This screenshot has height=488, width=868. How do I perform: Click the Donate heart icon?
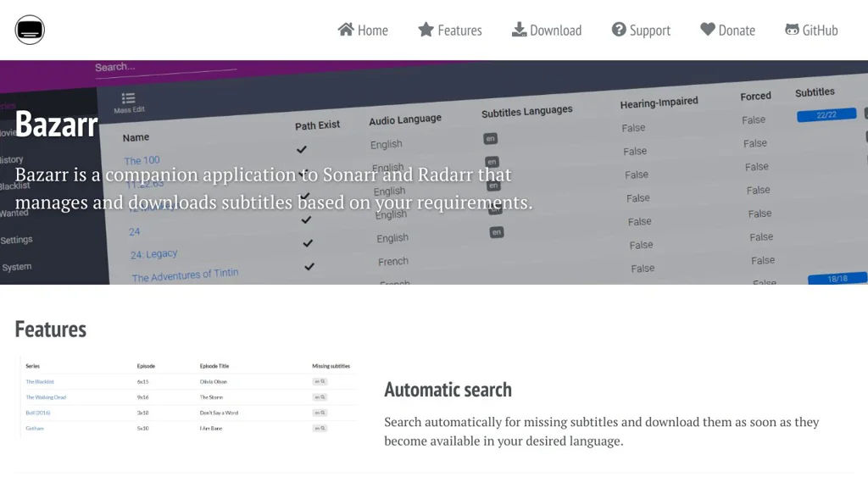click(708, 30)
